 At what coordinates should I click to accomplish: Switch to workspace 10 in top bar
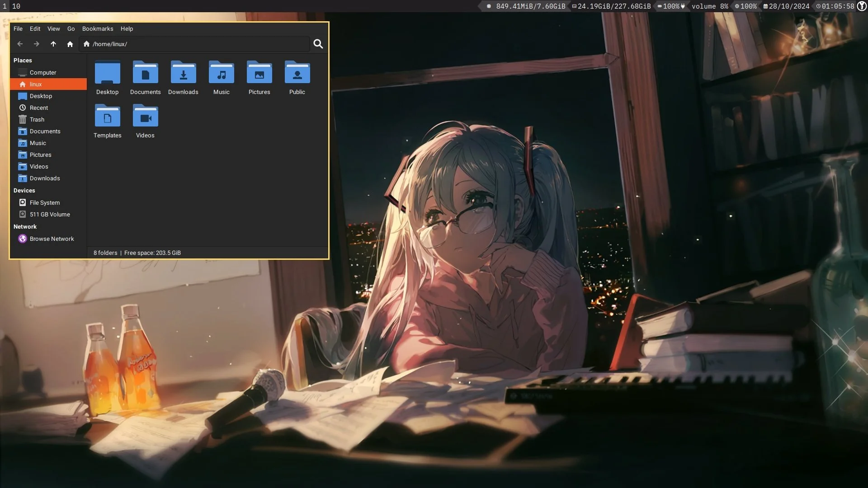click(x=16, y=6)
